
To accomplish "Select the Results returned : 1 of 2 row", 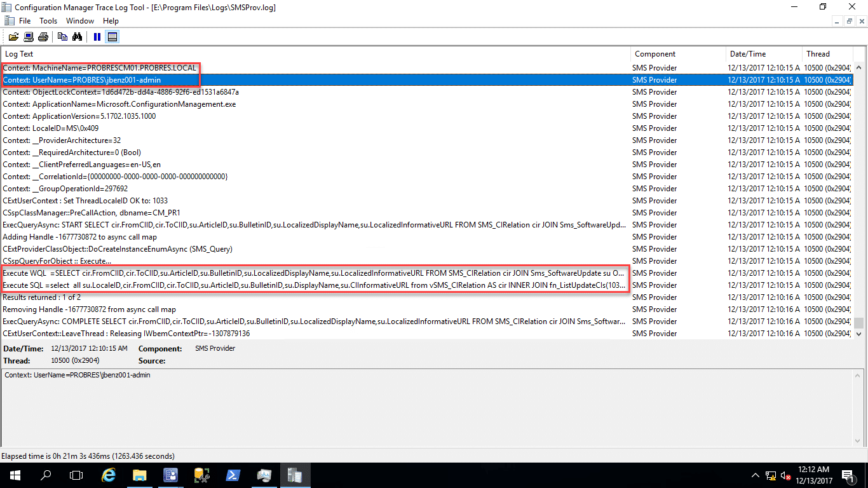I will (426, 297).
